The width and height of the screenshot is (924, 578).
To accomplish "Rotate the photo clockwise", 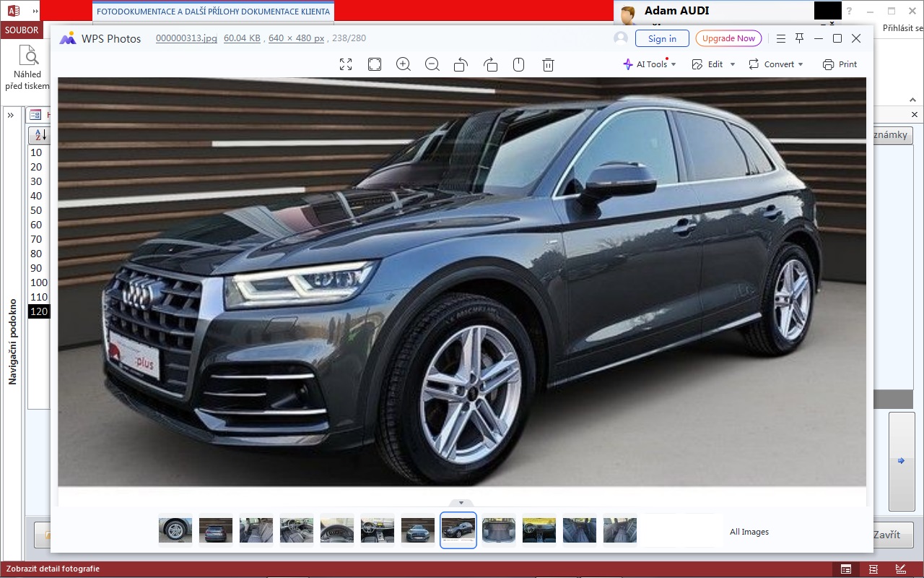I will [490, 64].
